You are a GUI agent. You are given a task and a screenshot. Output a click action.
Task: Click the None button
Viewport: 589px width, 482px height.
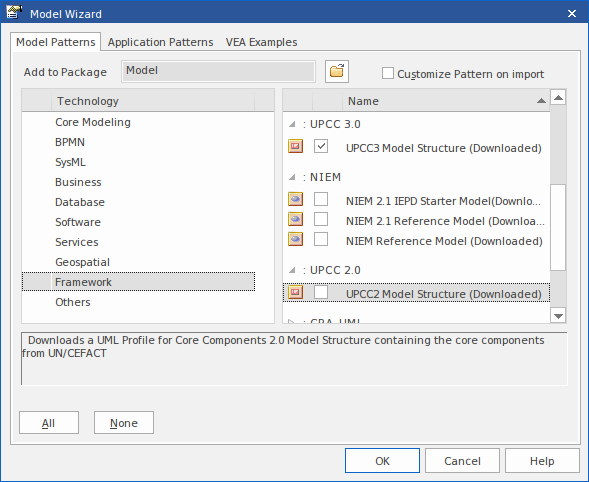124,423
